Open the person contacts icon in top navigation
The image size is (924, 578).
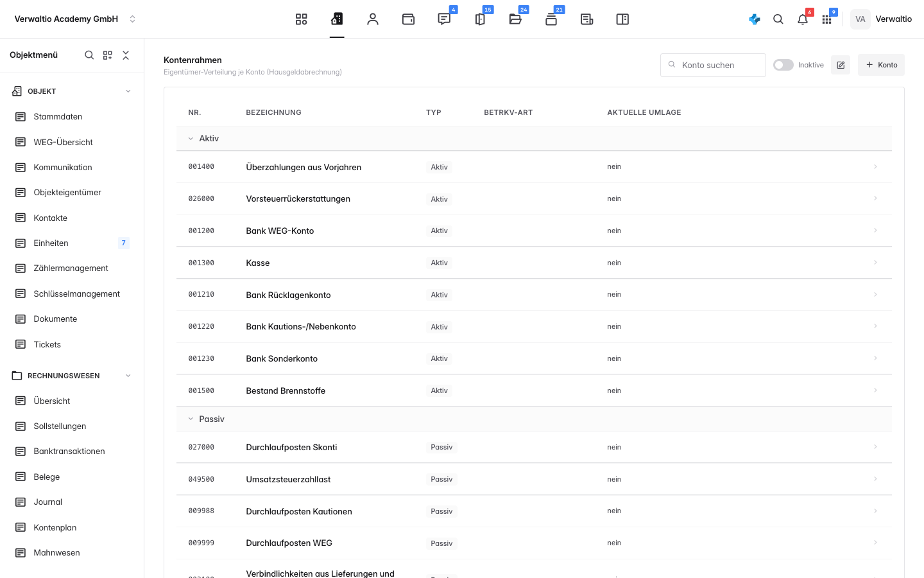coord(373,19)
